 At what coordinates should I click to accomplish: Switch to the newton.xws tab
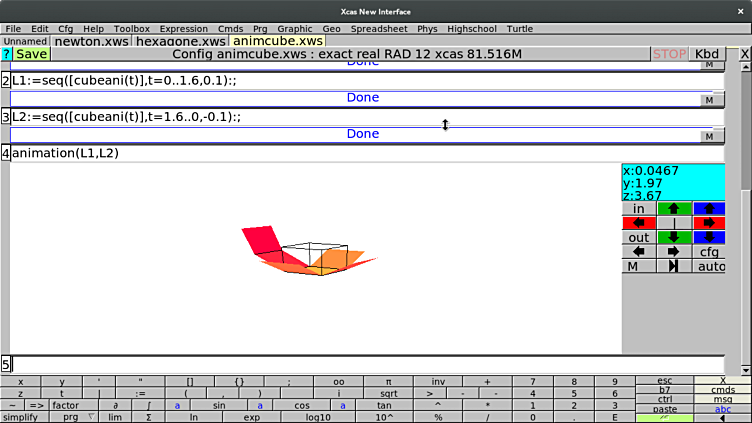[91, 42]
